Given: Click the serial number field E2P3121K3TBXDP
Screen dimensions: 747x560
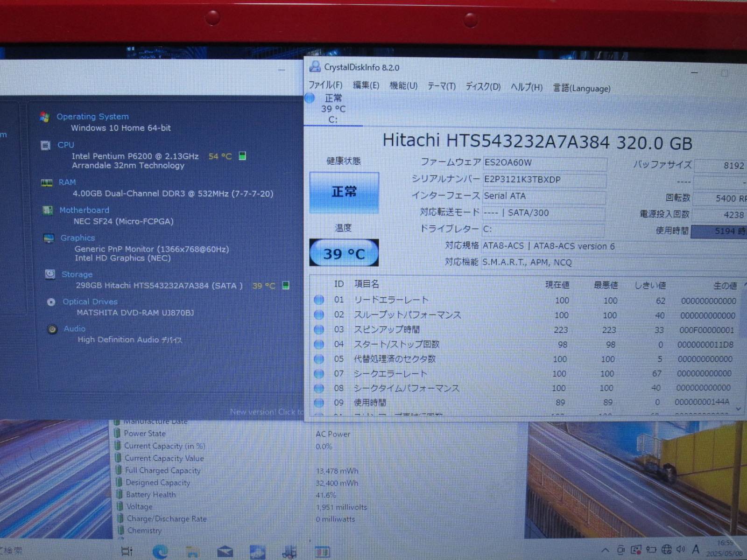Looking at the screenshot, I should click(x=544, y=180).
